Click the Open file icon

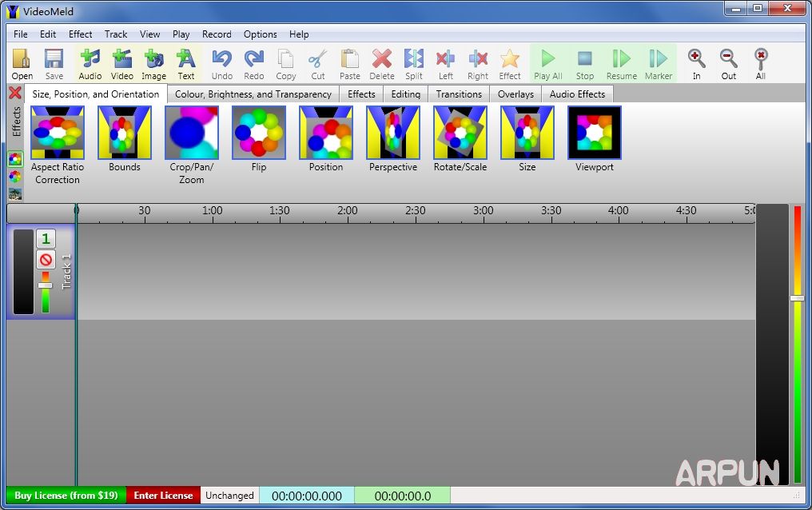[22, 63]
